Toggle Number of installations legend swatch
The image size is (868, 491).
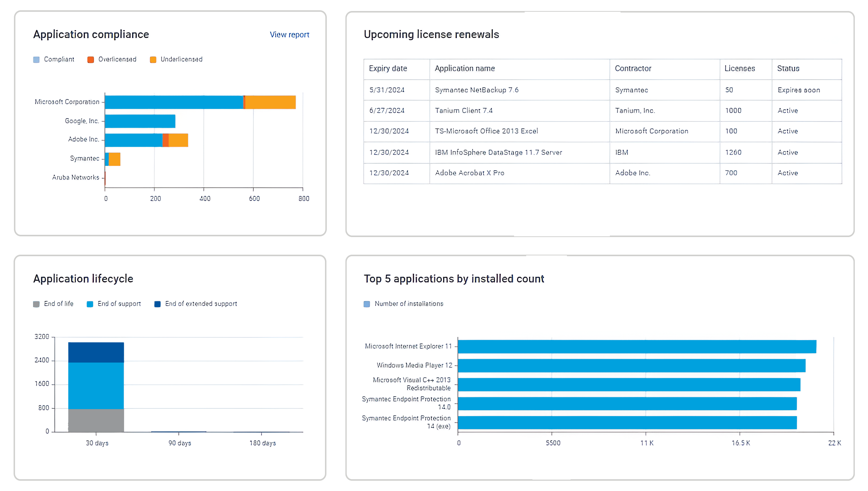[x=367, y=304]
